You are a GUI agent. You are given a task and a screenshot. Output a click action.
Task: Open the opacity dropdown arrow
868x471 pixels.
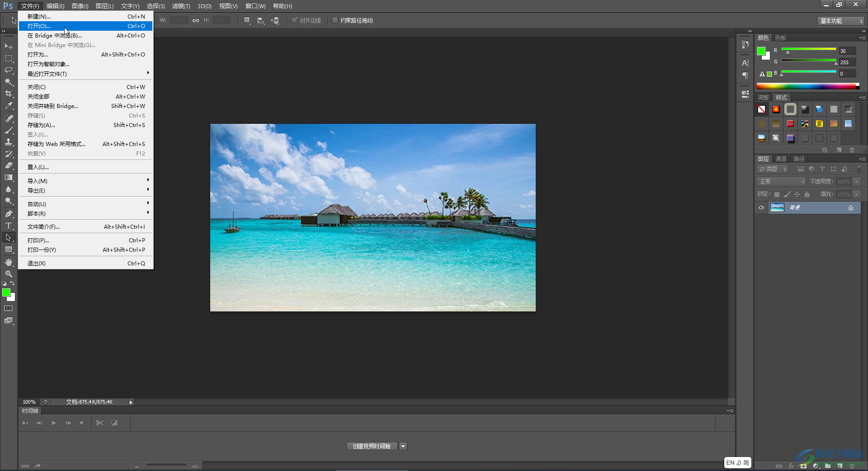(856, 181)
